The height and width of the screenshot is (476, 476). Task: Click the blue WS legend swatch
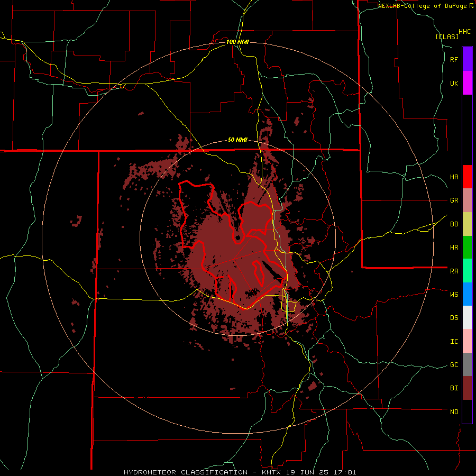click(467, 294)
